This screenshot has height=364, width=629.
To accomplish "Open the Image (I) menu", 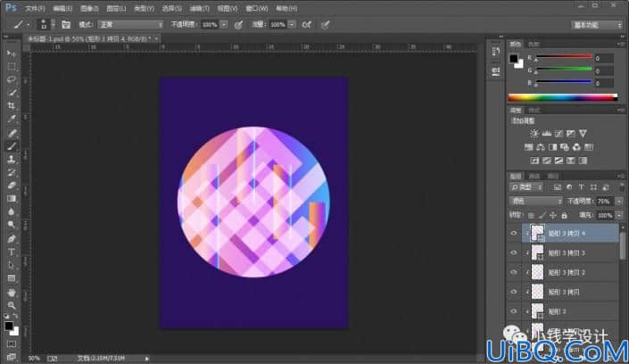I will click(89, 8).
